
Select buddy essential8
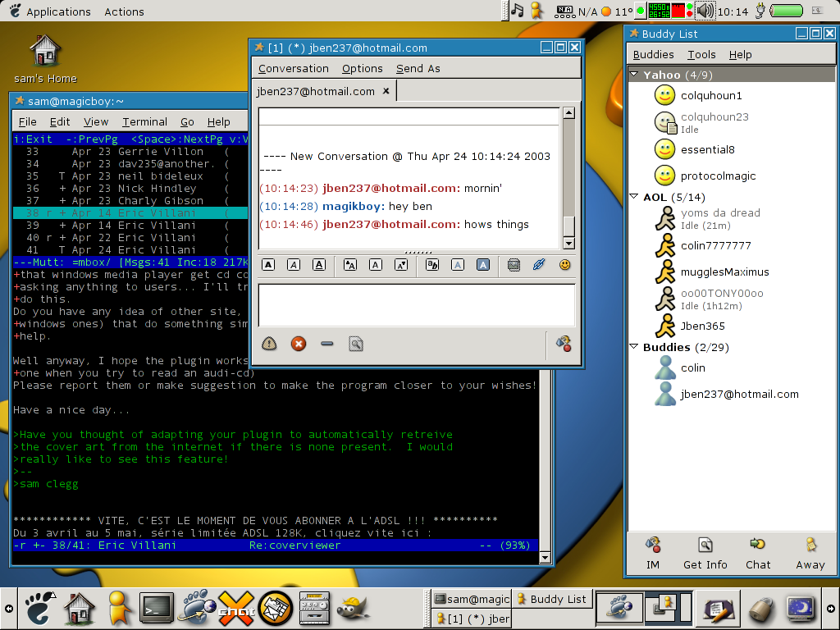tap(732, 149)
